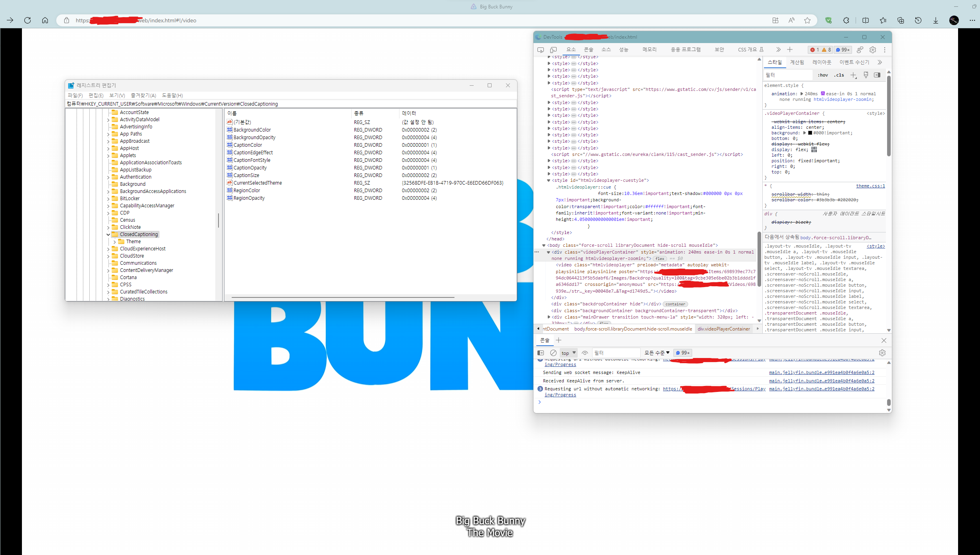Switch to the 계산됨 tab in DevTools
The image size is (980, 555).
[797, 62]
